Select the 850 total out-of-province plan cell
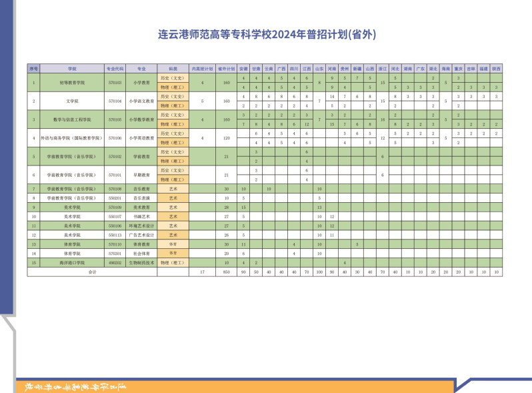The height and width of the screenshot is (393, 532). 227,272
